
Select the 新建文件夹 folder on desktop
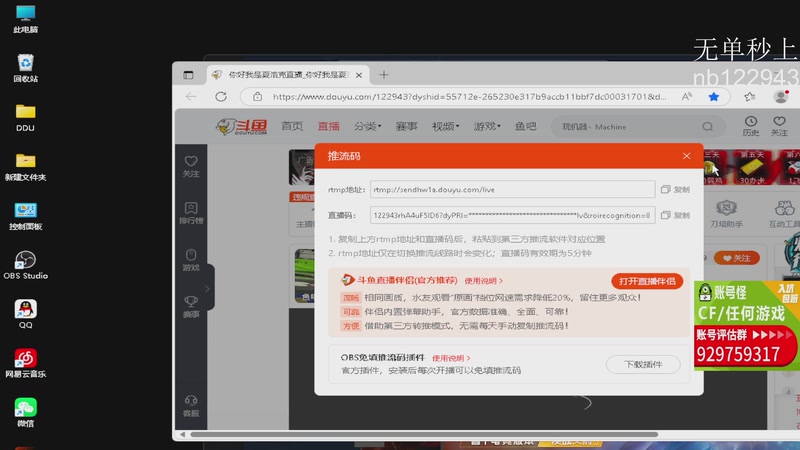[x=26, y=167]
